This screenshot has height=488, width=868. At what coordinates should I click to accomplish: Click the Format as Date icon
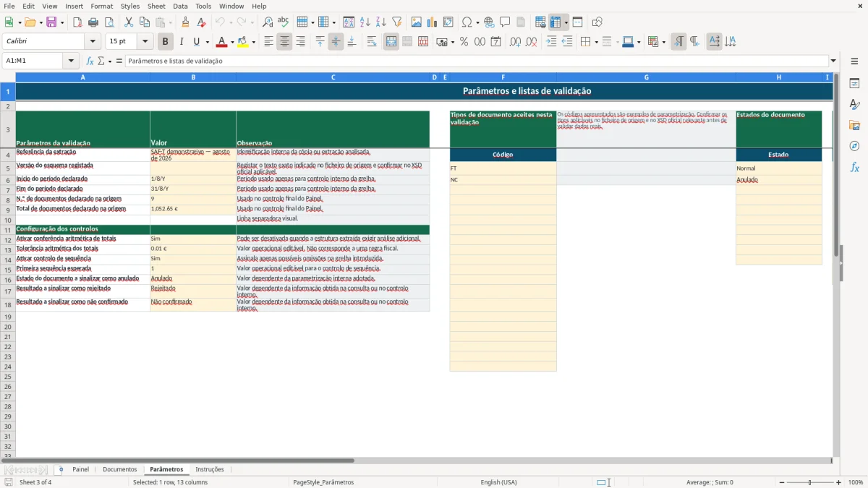[496, 42]
